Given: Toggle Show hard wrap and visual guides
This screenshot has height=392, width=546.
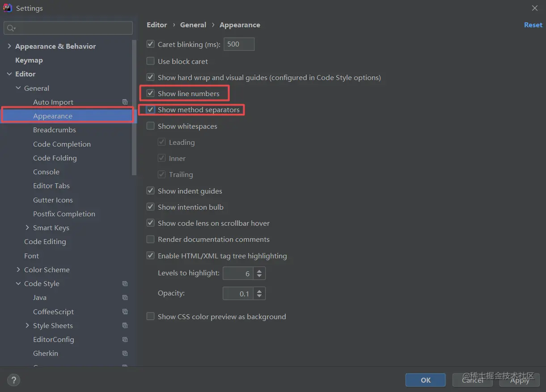Looking at the screenshot, I should (x=151, y=77).
